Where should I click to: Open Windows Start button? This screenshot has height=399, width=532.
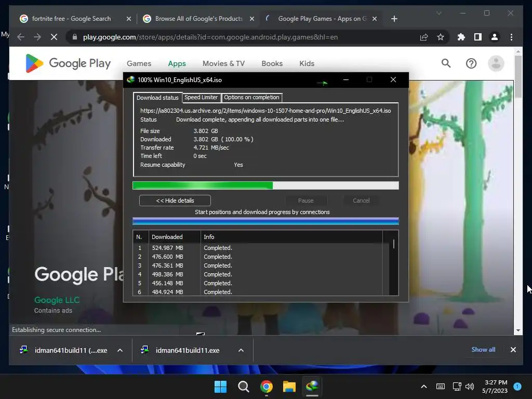(x=220, y=387)
